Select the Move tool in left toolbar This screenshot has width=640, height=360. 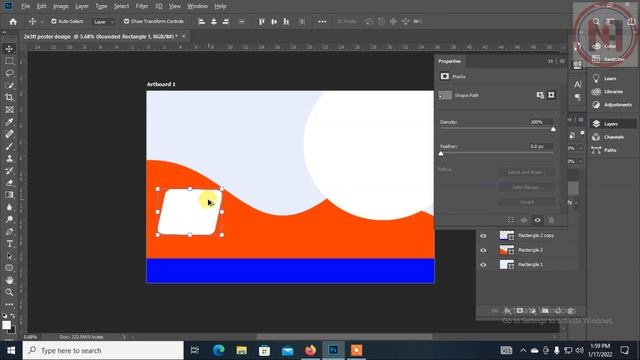point(9,49)
